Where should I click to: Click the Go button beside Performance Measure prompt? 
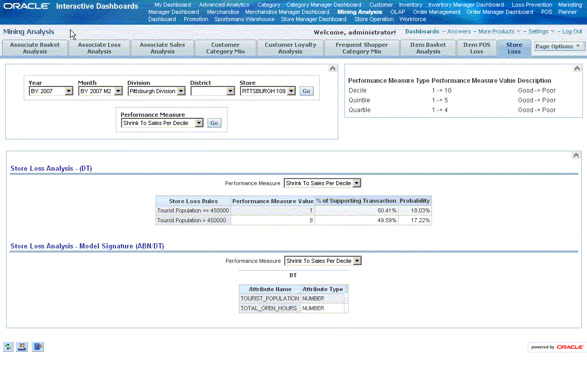tap(214, 123)
